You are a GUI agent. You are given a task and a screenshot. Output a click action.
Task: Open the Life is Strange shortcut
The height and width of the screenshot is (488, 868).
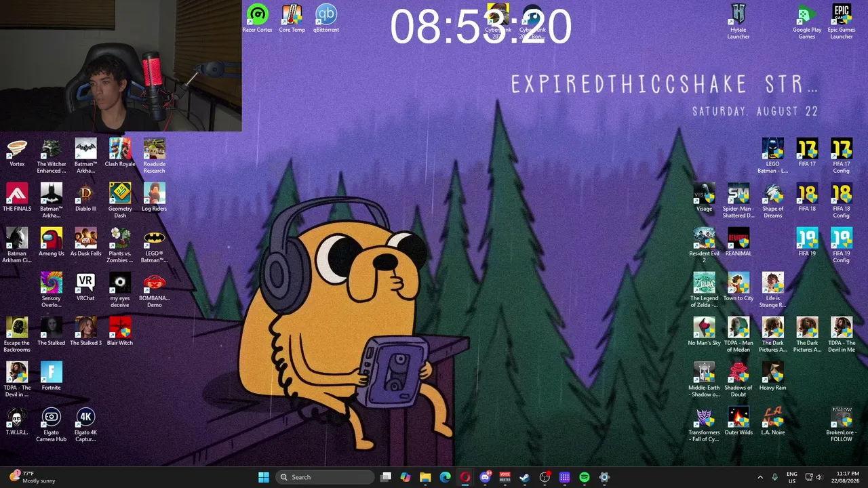pyautogui.click(x=773, y=290)
